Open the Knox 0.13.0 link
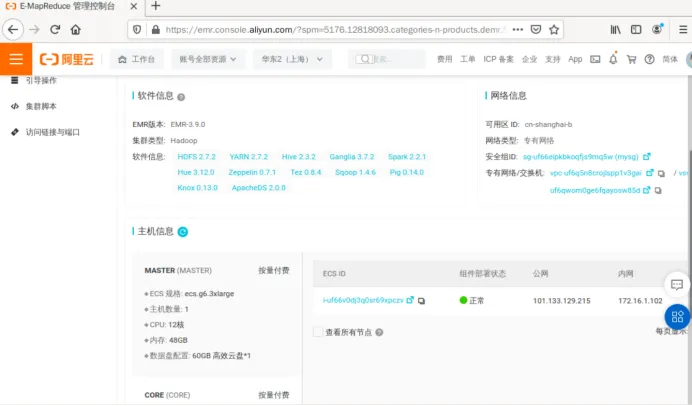Image resolution: width=692 pixels, height=406 pixels. click(x=197, y=188)
